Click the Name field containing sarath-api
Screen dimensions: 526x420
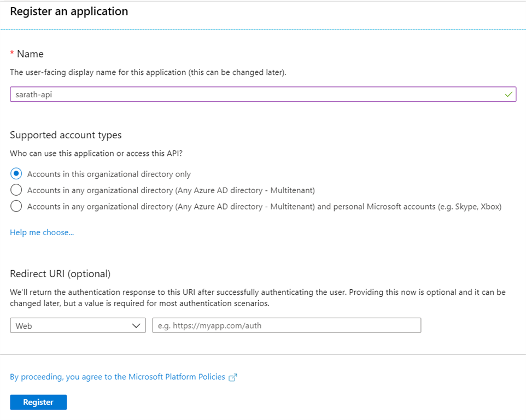pos(262,94)
